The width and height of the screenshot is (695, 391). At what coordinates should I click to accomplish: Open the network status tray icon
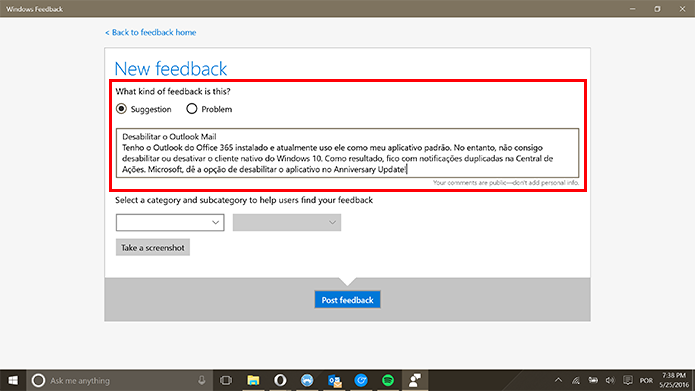tap(576, 380)
